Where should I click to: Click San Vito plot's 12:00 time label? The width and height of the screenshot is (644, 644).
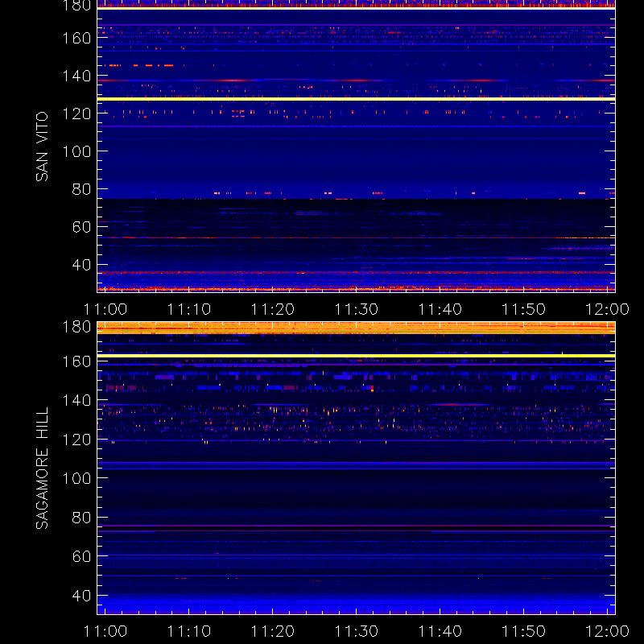(x=607, y=309)
